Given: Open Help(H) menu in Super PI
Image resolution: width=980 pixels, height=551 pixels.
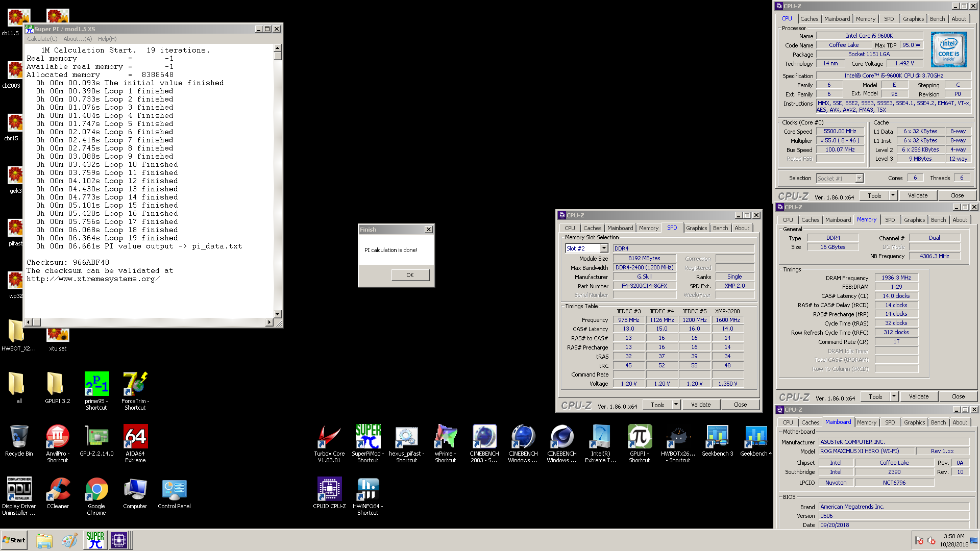Looking at the screenshot, I should [x=107, y=39].
